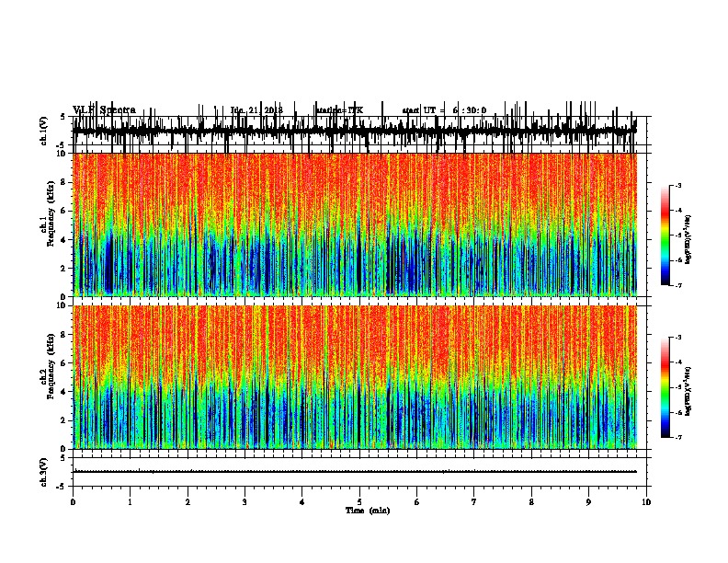This screenshot has width=728, height=563.
Task: Click time axis tick label 9
Action: tap(588, 502)
